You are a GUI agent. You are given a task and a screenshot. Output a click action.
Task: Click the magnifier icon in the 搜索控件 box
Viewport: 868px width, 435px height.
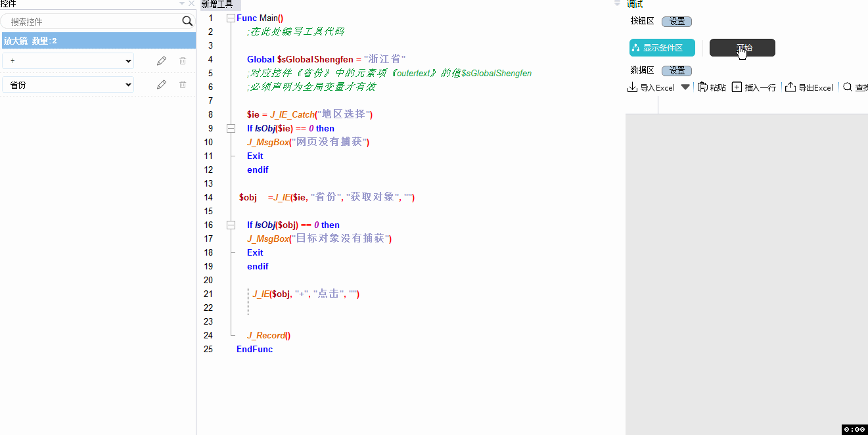click(x=187, y=21)
